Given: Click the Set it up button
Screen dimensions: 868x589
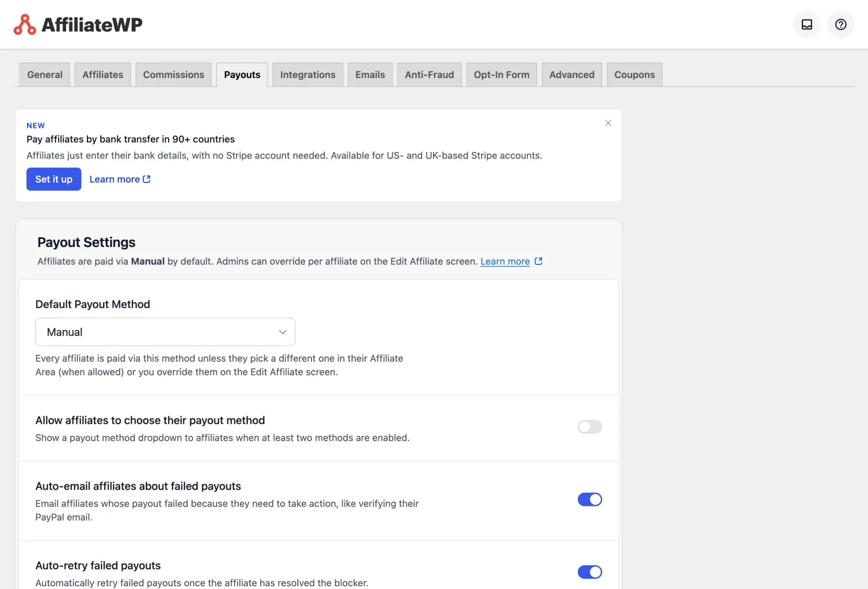Looking at the screenshot, I should tap(54, 179).
